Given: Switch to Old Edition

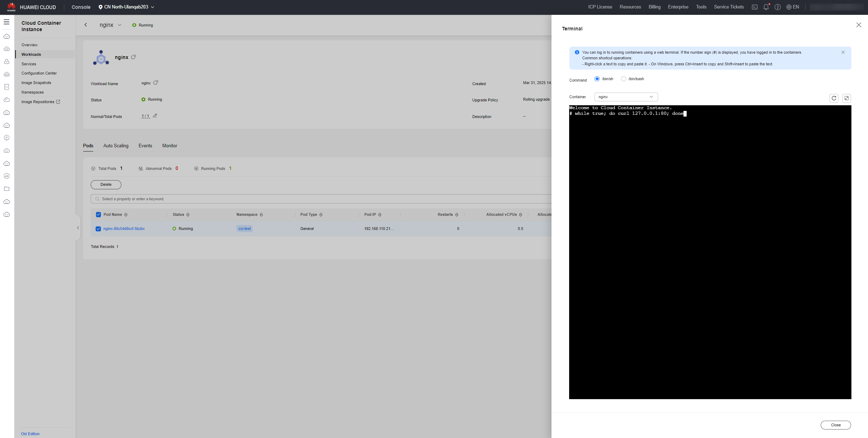Looking at the screenshot, I should (30, 434).
